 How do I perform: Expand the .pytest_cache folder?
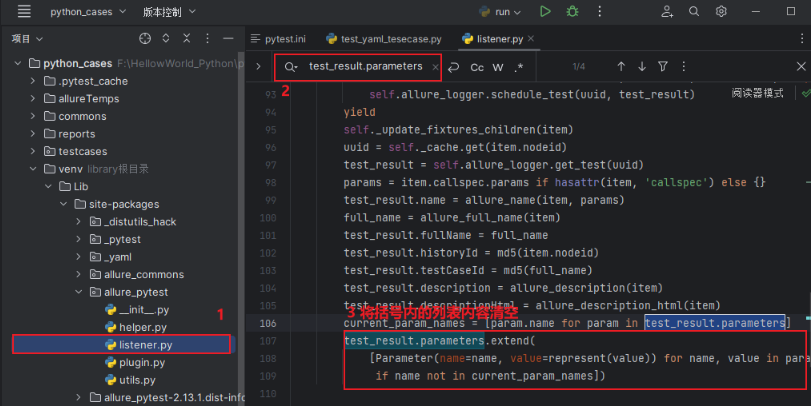[33, 81]
